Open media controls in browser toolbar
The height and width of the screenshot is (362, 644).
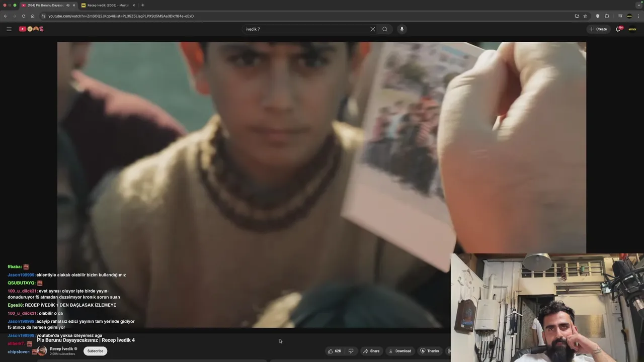620,16
